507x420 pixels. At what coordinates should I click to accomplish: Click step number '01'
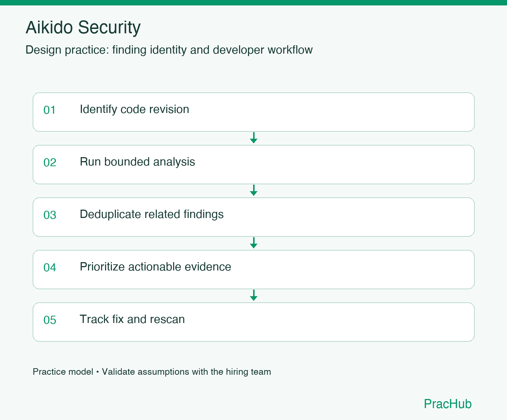coord(50,110)
